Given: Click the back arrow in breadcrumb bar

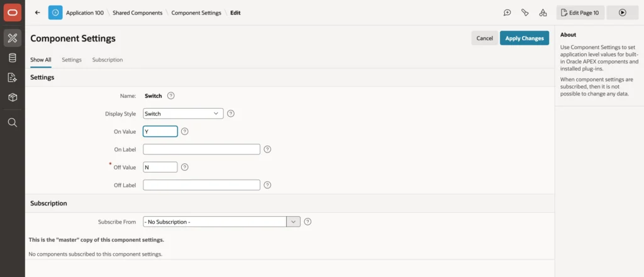Looking at the screenshot, I should click(37, 13).
